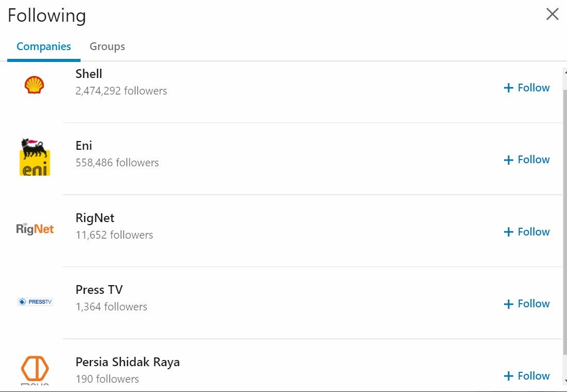
Task: Close the Following dialog
Action: (x=552, y=14)
